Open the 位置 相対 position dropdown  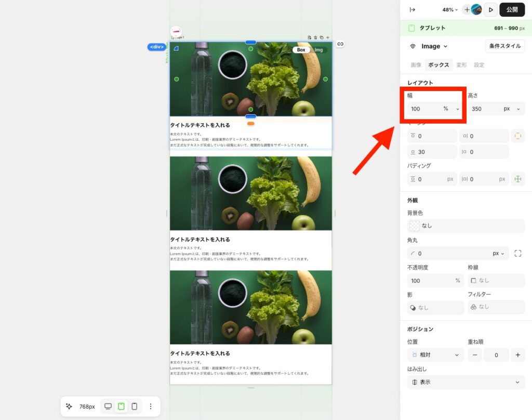pos(435,355)
